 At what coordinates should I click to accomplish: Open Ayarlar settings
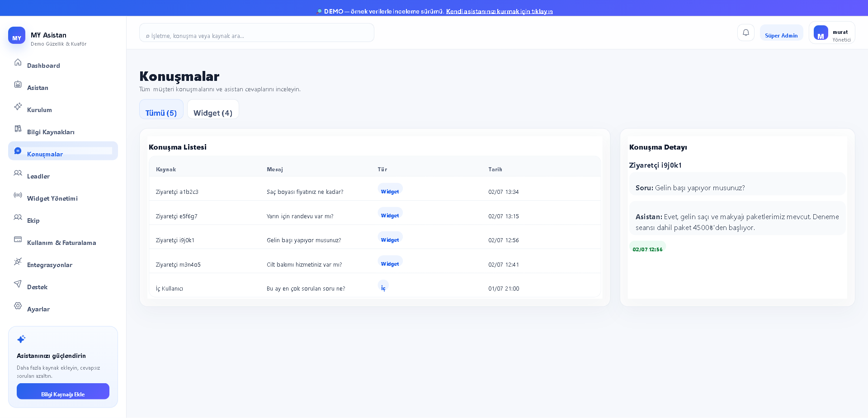coord(63,306)
